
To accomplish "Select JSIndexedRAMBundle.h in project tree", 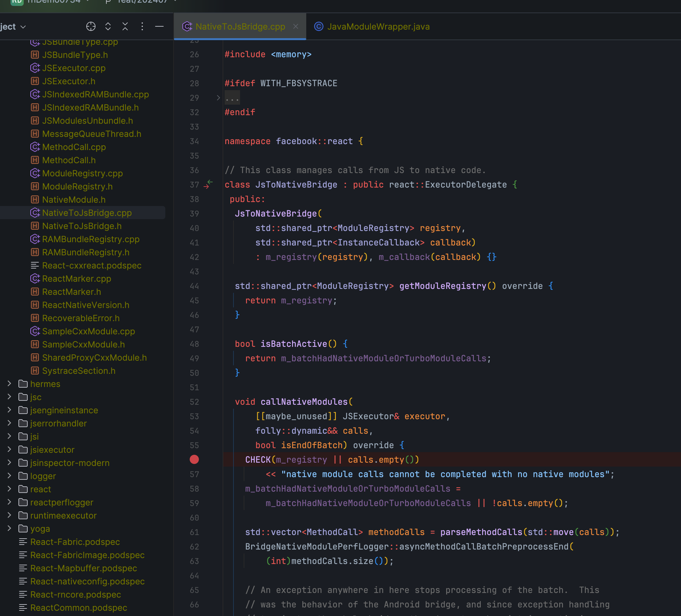I will coord(90,107).
